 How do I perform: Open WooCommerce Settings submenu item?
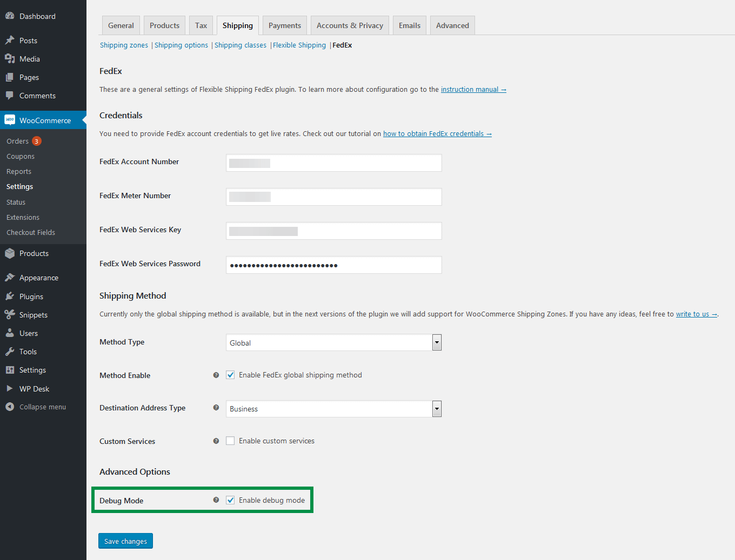19,186
